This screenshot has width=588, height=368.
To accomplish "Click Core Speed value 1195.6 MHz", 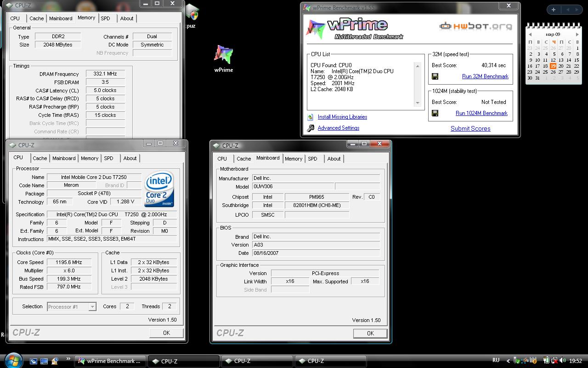I will click(68, 262).
